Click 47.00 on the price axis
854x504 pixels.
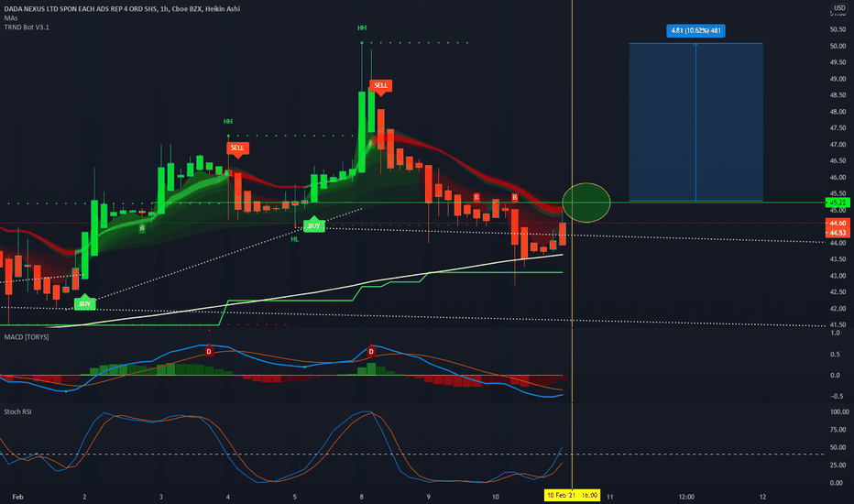pyautogui.click(x=838, y=145)
